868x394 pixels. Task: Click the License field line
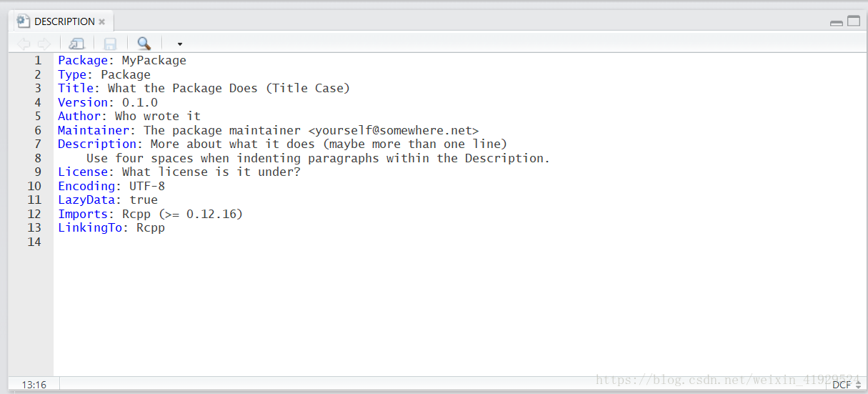tap(179, 172)
